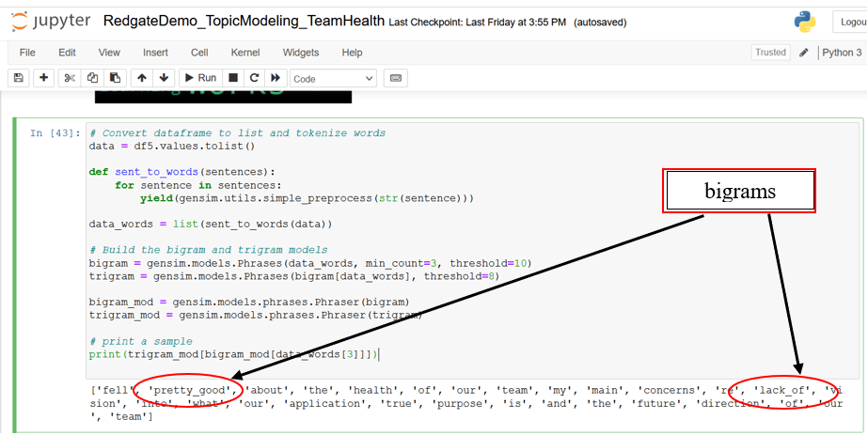The width and height of the screenshot is (868, 435).
Task: Open the File menu
Action: tap(27, 53)
